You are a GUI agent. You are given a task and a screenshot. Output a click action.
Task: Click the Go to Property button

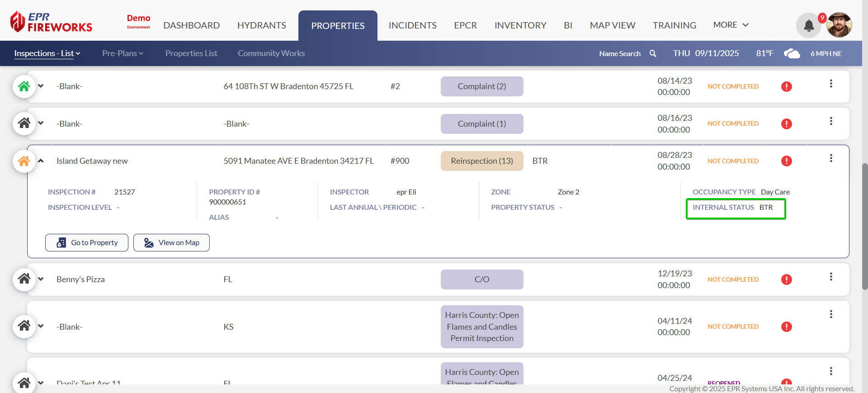pyautogui.click(x=87, y=243)
